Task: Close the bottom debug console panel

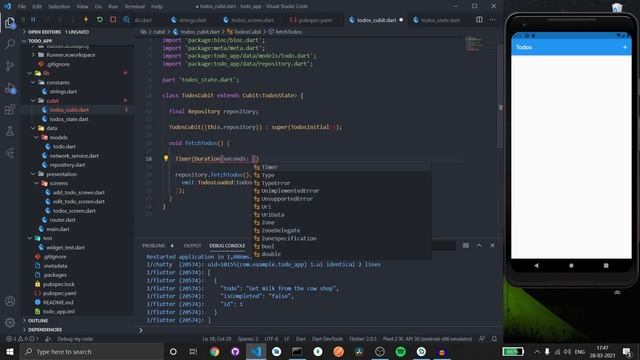Action: click(493, 245)
